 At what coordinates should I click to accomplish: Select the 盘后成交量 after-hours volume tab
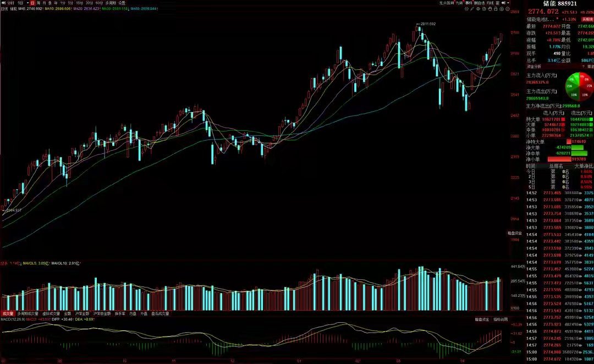pos(160,313)
